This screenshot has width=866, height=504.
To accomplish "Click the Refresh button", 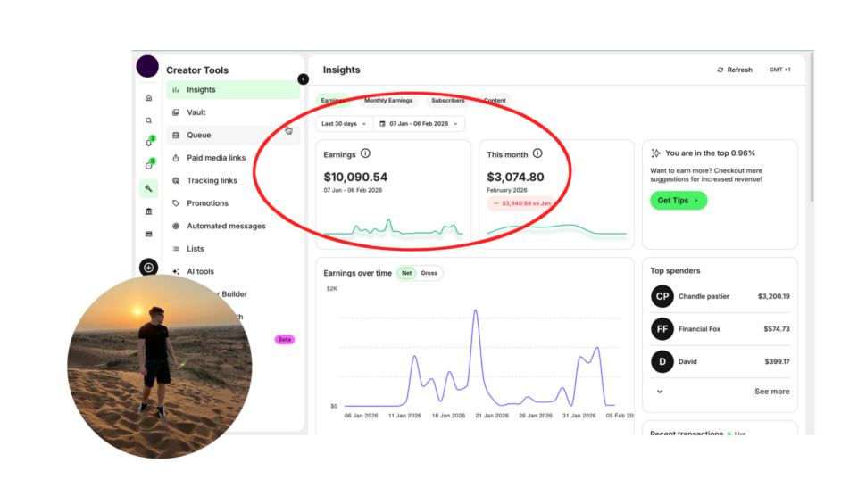I will 735,70.
